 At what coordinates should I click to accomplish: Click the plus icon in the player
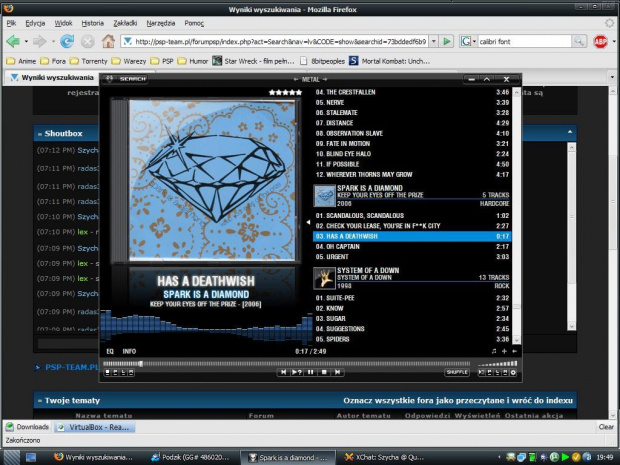504,351
